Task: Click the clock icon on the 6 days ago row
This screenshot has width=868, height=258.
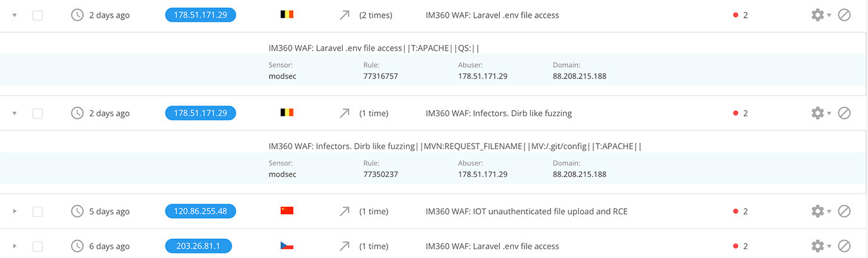Action: 77,246
